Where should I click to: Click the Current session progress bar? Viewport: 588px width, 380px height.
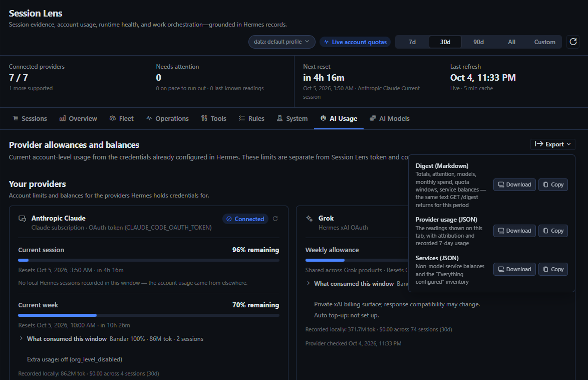tap(148, 260)
